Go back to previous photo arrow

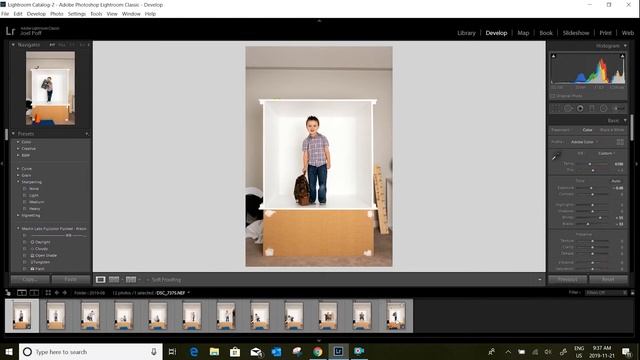[x=57, y=293]
